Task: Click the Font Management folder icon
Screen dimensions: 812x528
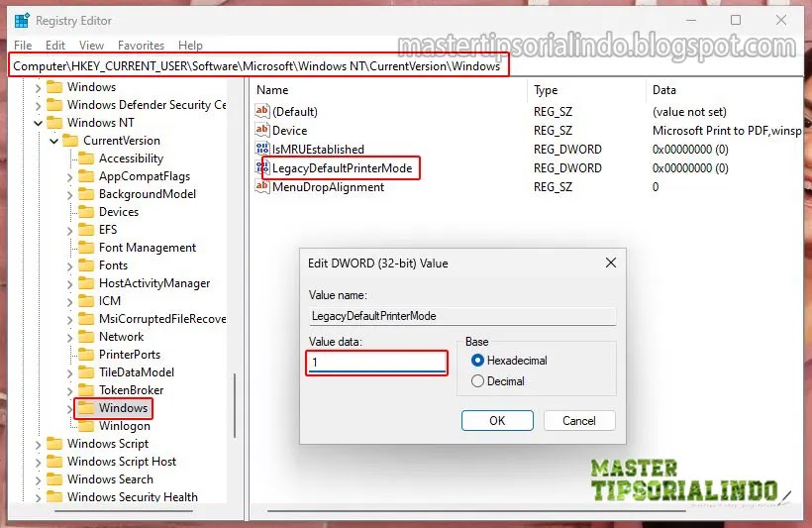Action: click(x=86, y=248)
